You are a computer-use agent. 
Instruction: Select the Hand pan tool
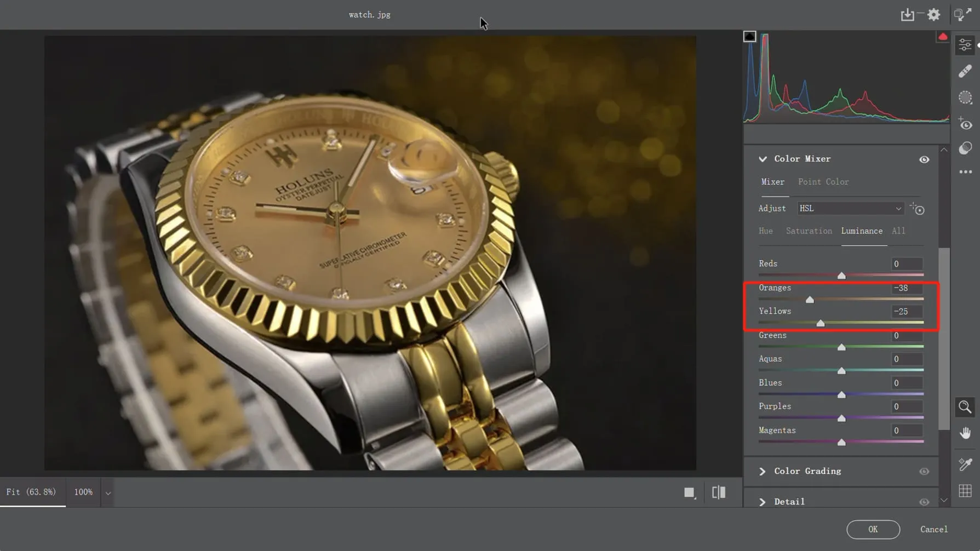click(965, 433)
